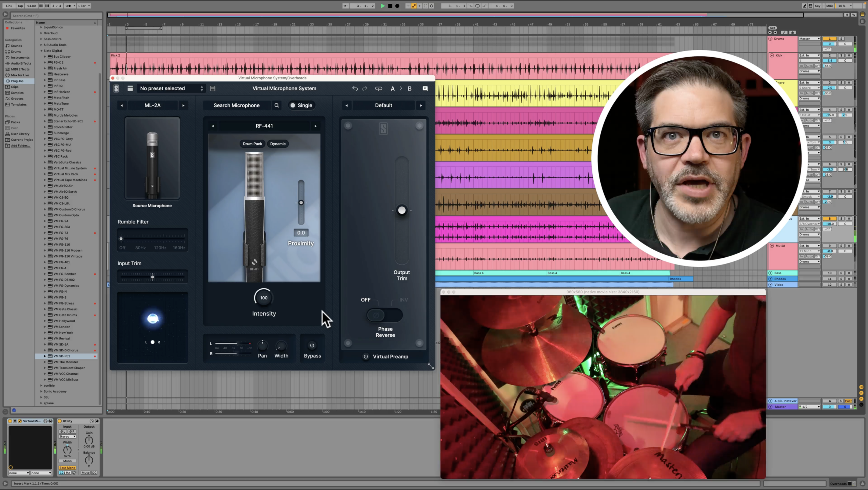The height and width of the screenshot is (490, 868).
Task: Select Sounds category in browser
Action: [16, 46]
